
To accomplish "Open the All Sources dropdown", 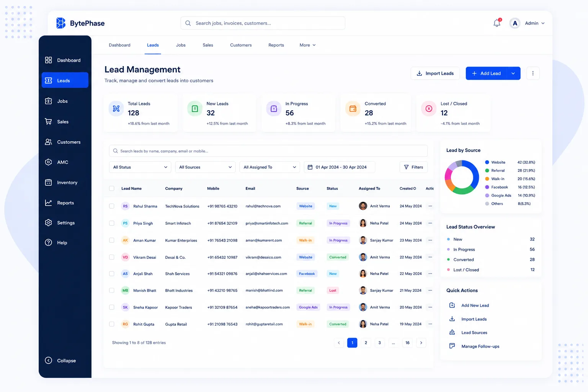I will [205, 167].
